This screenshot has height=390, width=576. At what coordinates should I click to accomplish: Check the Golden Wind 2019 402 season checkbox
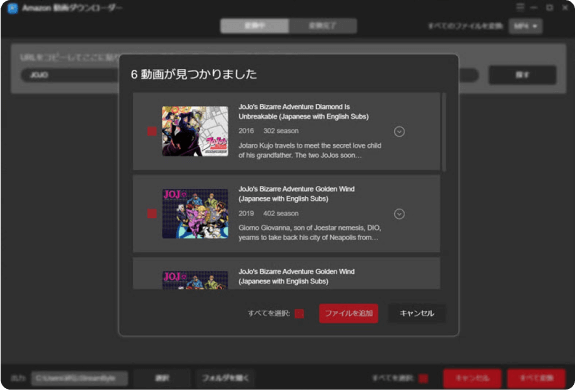tap(152, 214)
